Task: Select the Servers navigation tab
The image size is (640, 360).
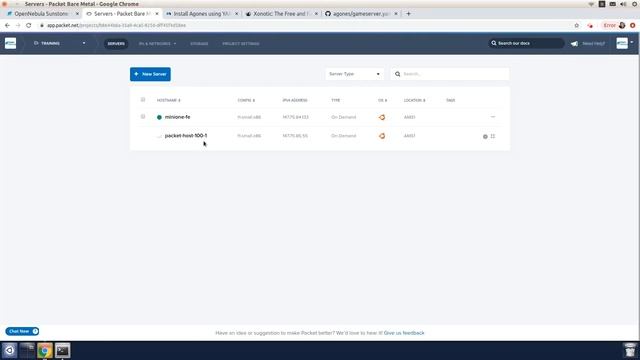Action: point(116,44)
